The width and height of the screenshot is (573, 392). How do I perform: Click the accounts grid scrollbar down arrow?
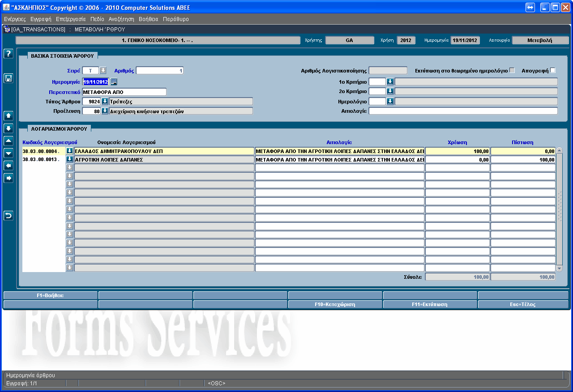pos(559,268)
